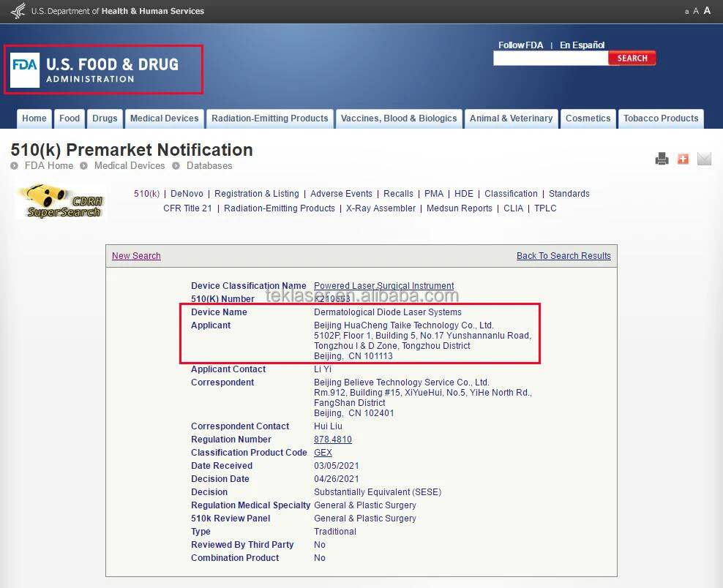Open Animal & Veterinary tab
Viewport: 723px width, 588px height.
click(511, 118)
